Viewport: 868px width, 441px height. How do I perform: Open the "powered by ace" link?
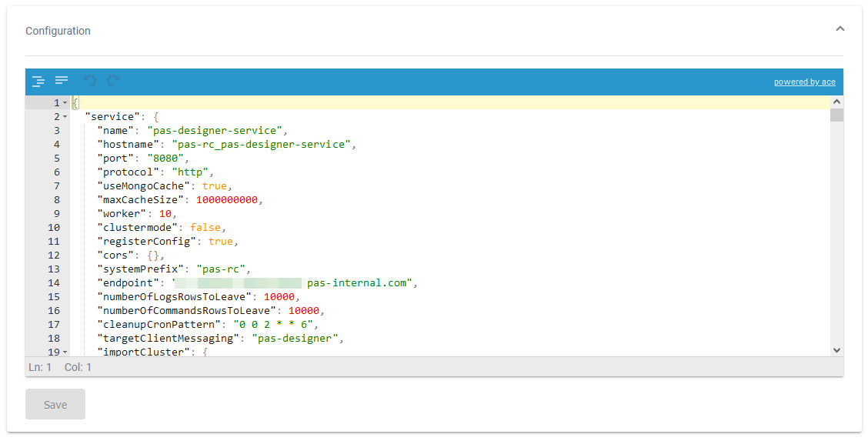pos(804,82)
